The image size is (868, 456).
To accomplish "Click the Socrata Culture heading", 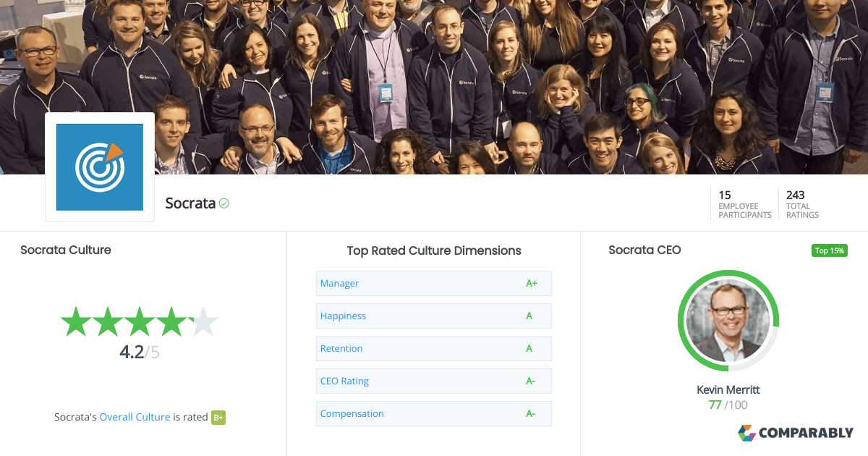I will click(x=66, y=250).
